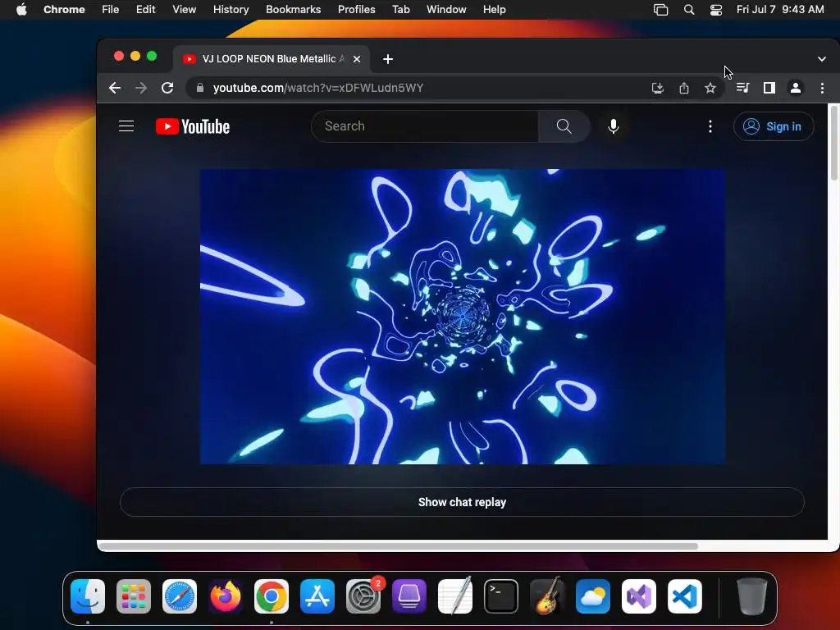
Task: Click the neon blue video player
Action: 463,317
